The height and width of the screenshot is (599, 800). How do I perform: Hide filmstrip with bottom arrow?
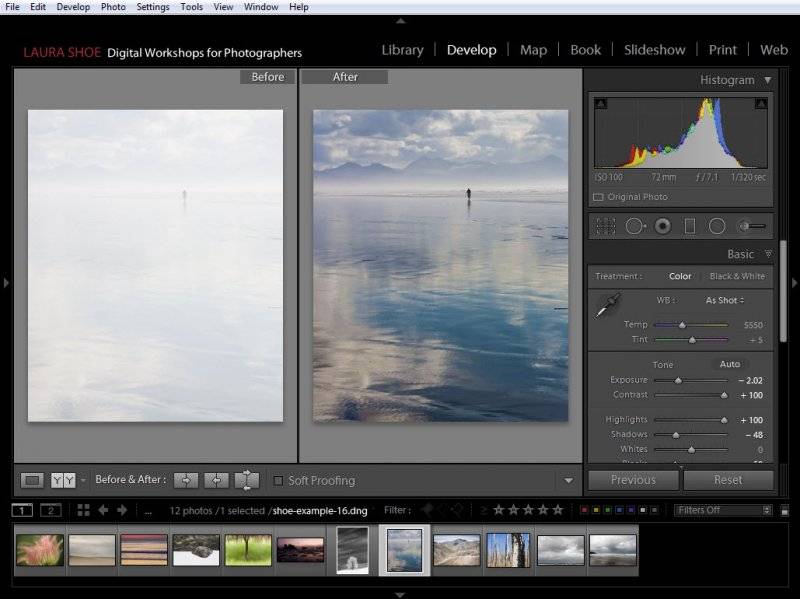pyautogui.click(x=400, y=594)
